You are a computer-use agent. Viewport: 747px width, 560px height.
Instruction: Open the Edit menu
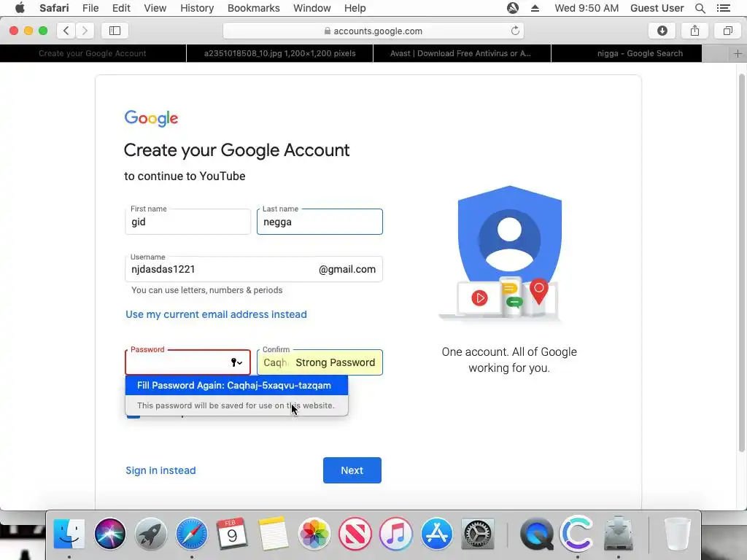tap(121, 8)
